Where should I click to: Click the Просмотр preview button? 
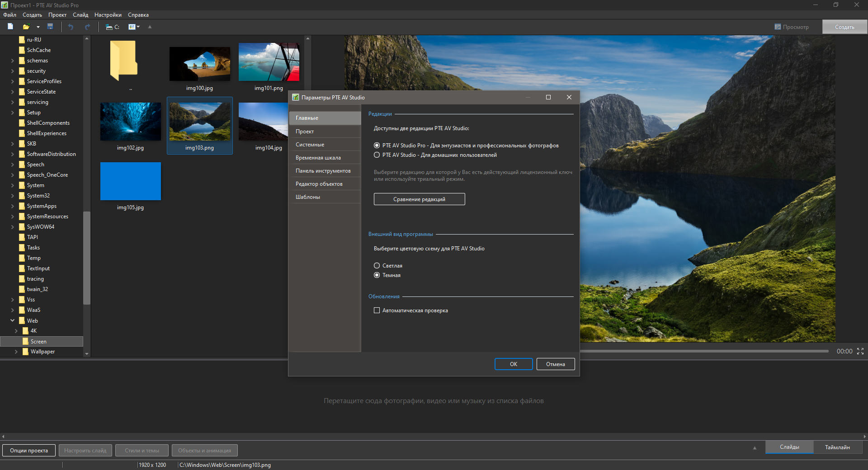pos(792,27)
